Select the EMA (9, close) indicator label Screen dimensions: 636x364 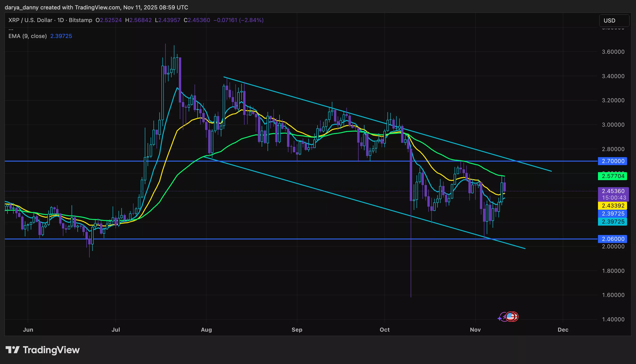tap(27, 36)
